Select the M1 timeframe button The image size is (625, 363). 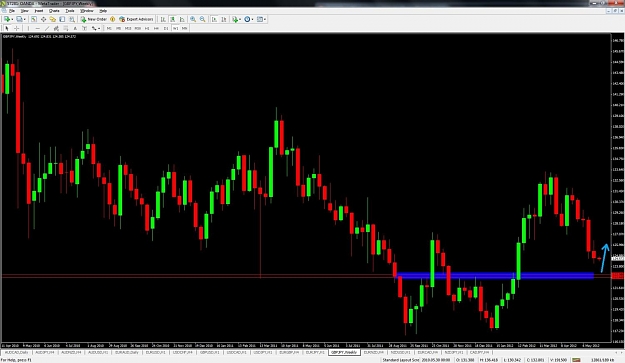click(x=109, y=28)
